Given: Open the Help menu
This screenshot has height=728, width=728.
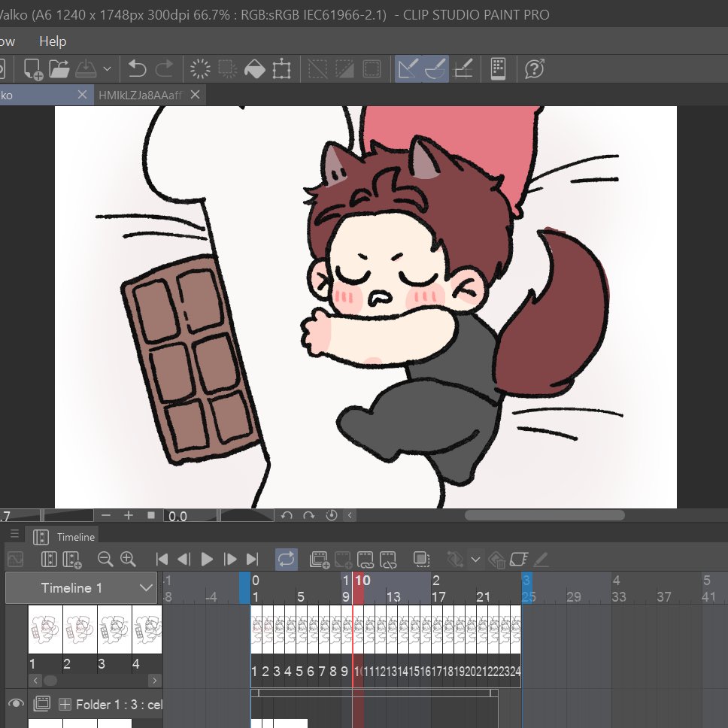Looking at the screenshot, I should [53, 41].
